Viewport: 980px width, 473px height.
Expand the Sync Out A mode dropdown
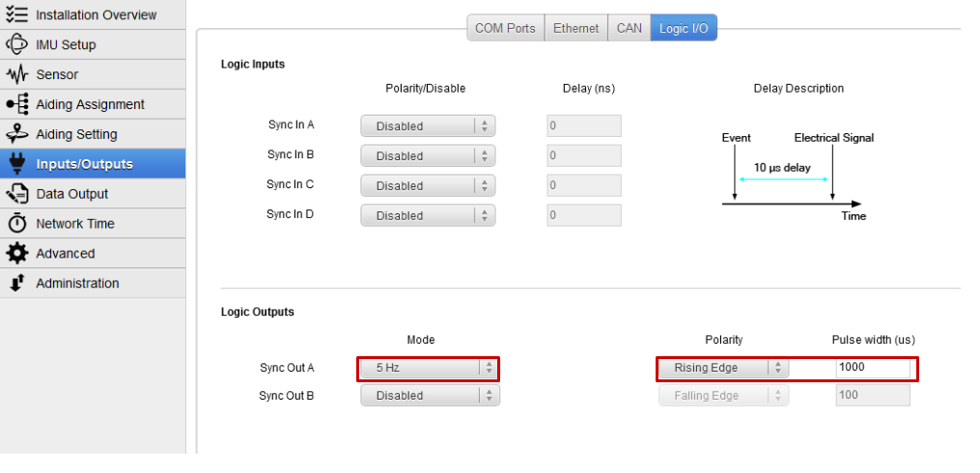(x=428, y=368)
